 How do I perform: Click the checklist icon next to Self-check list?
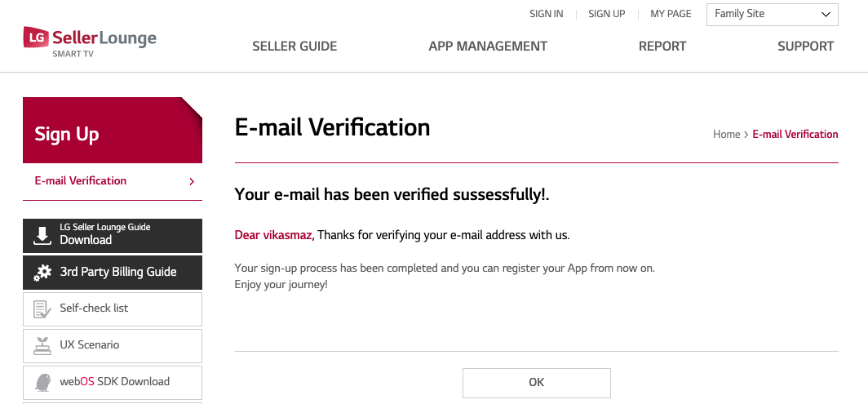coord(42,309)
